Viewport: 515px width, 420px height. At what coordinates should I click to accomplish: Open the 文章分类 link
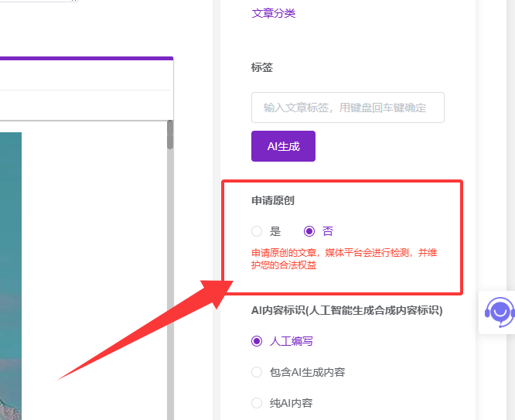(x=273, y=13)
